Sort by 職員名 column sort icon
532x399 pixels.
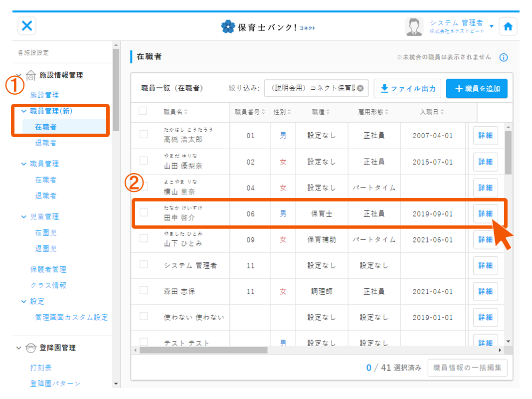pos(185,112)
